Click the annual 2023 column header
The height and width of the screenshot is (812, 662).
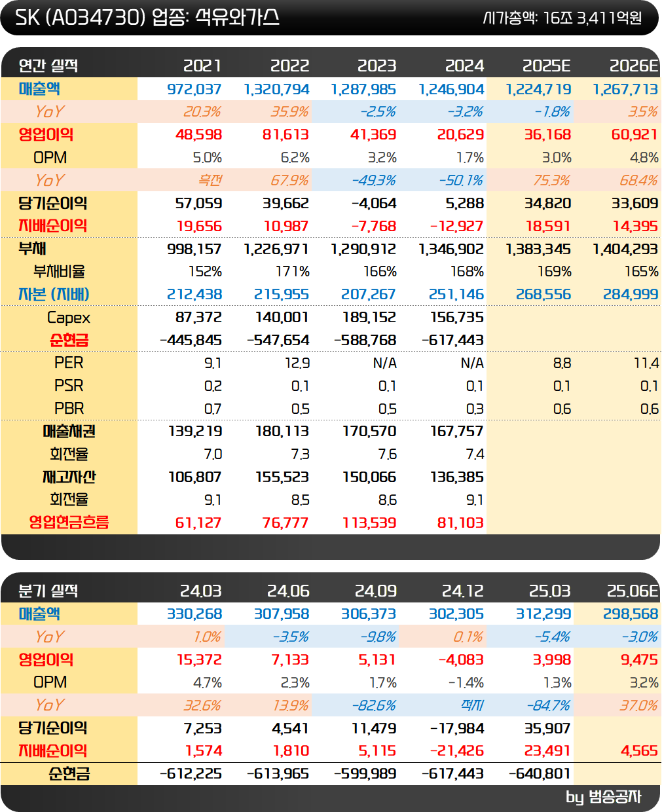point(377,65)
